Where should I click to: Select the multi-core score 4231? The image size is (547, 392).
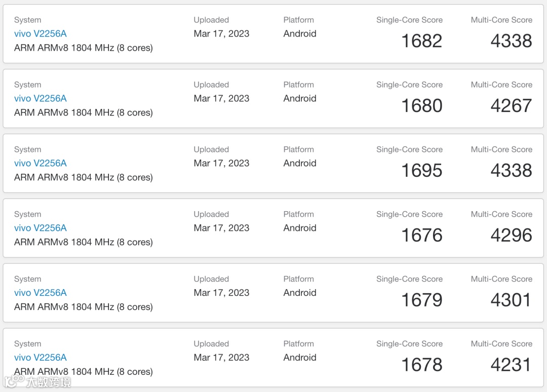click(511, 365)
